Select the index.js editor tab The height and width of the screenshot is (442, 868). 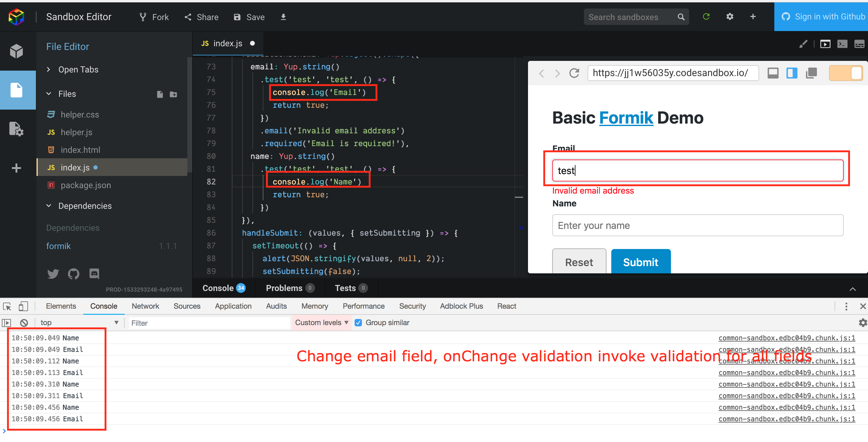(228, 44)
